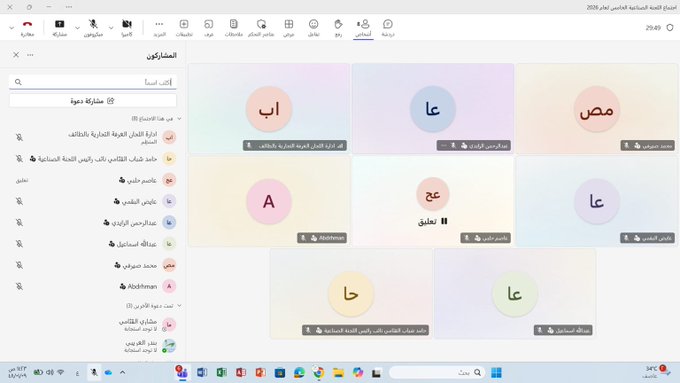Click the حا avatar video tile
Screen dimensions: 680x383
[x=351, y=294]
